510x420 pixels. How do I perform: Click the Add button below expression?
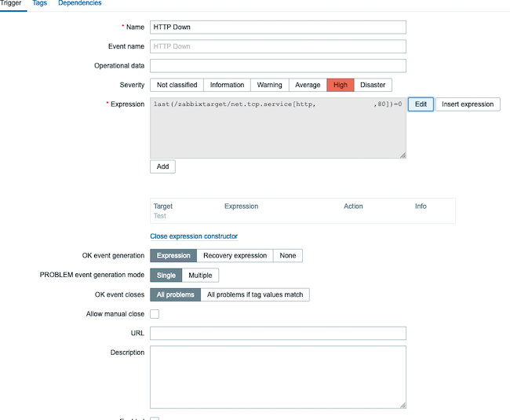[162, 166]
